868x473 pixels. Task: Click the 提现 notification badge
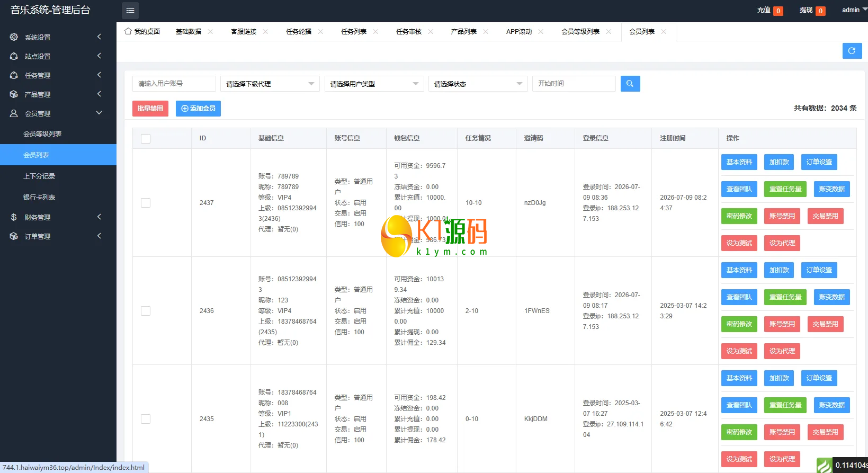820,11
